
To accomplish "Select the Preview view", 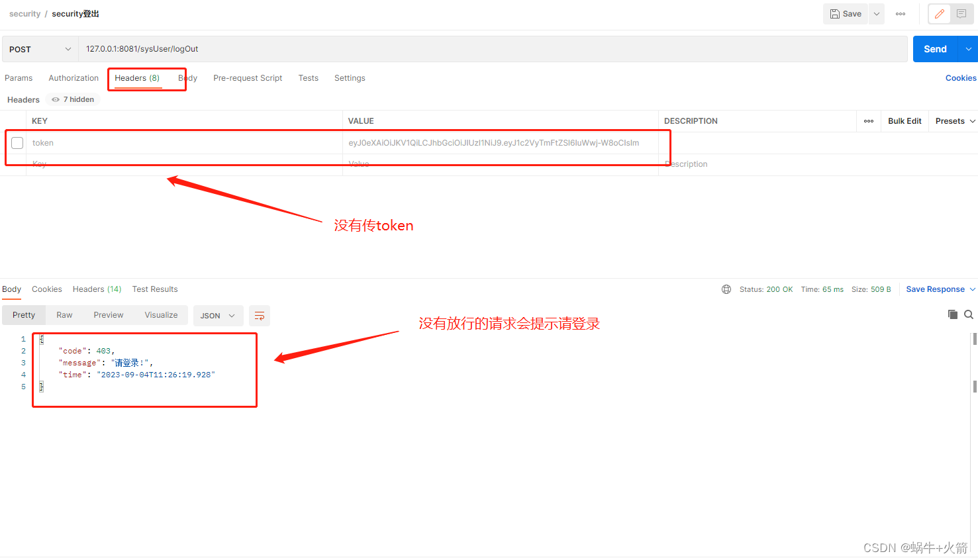I will coord(109,315).
